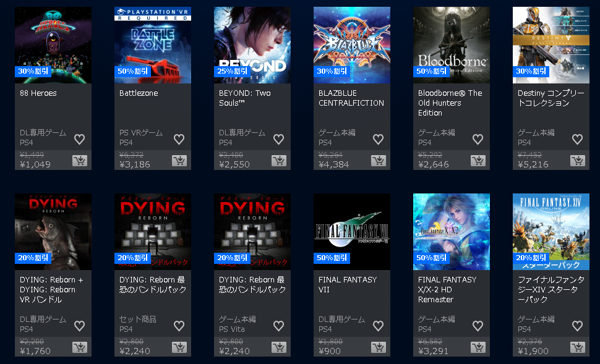Add Battlezone to the cart

179,161
